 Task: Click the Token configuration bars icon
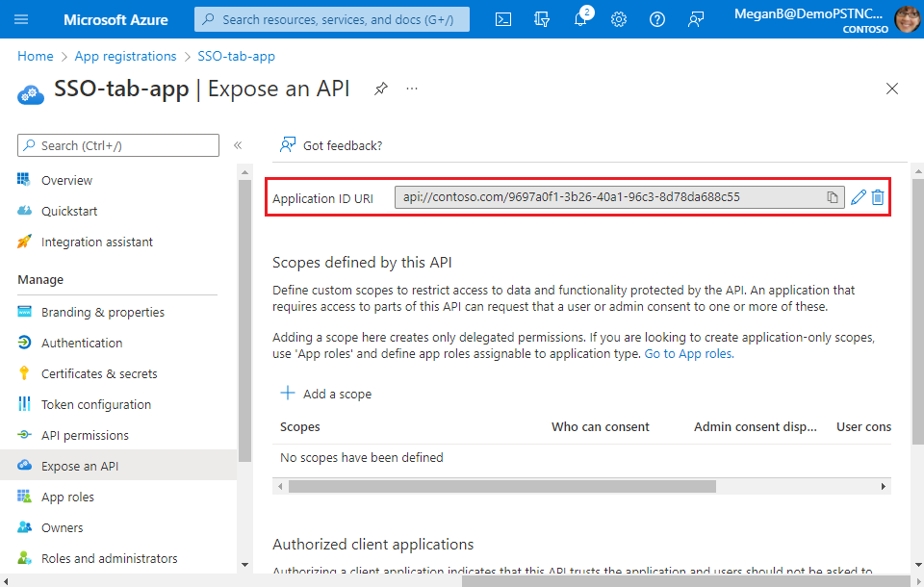click(x=24, y=404)
